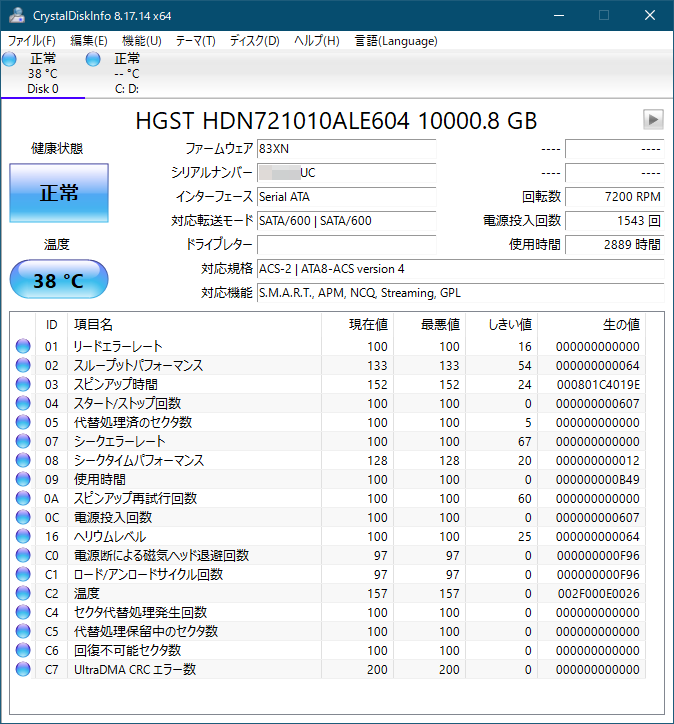Click the next disk arrow button
Image resolution: width=674 pixels, height=724 pixels.
coord(653,120)
